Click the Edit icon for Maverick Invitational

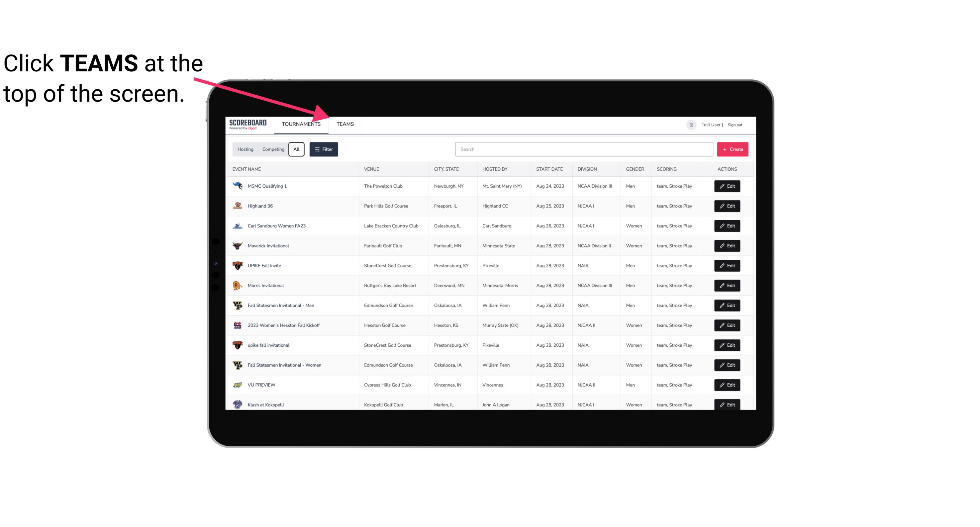[728, 245]
